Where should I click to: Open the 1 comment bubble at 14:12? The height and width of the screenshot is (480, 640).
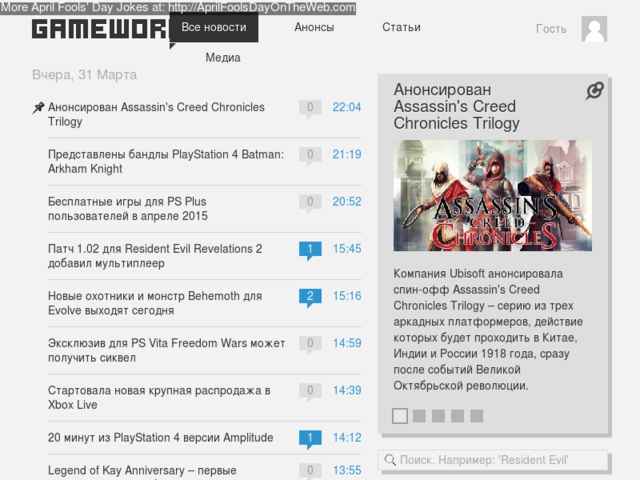310,439
